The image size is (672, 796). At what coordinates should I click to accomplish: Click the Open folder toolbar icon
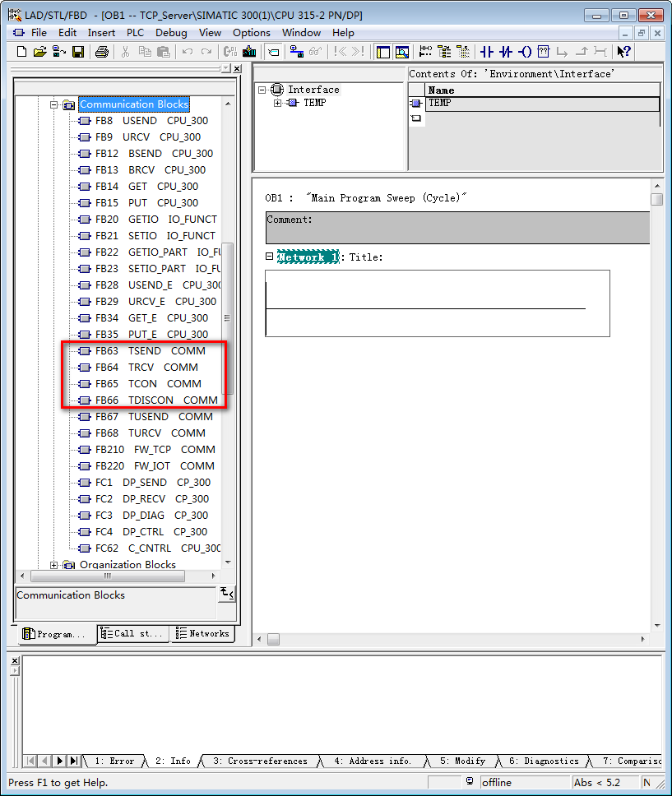pos(39,51)
